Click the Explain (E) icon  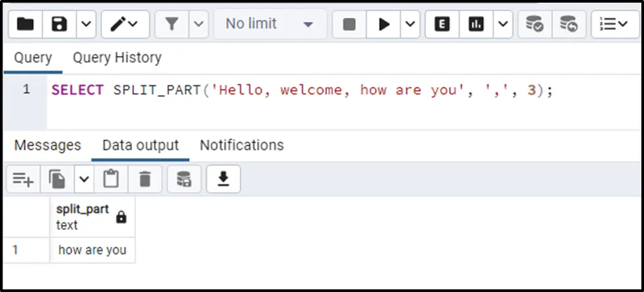tap(442, 24)
